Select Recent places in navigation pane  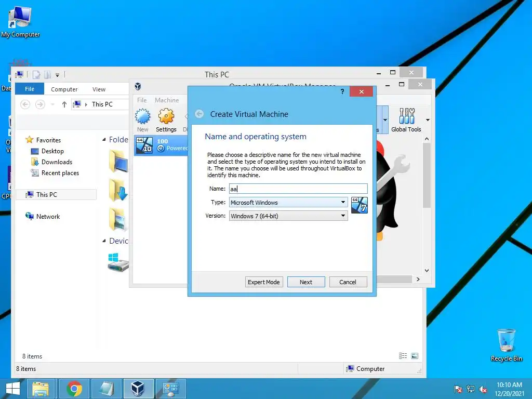tap(55, 172)
